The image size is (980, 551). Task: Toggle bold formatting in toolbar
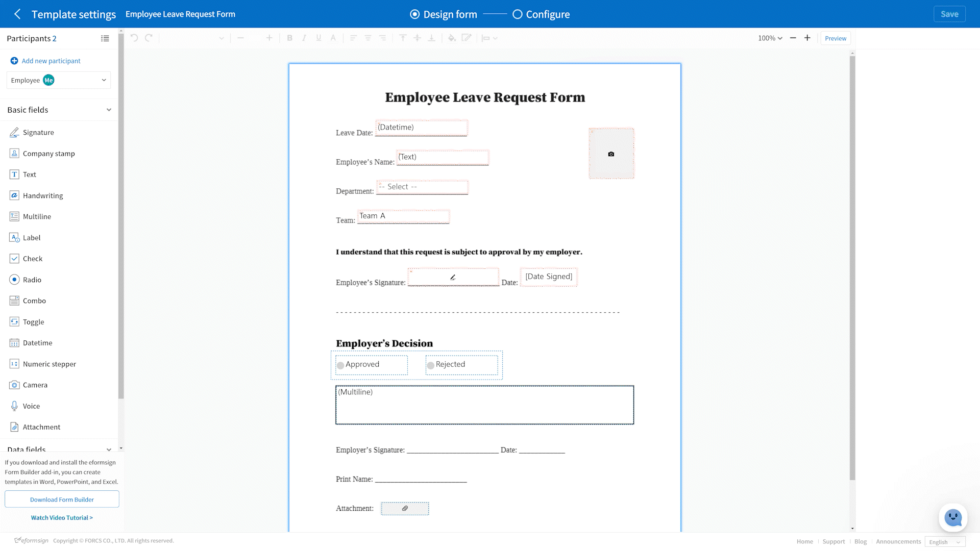coord(289,38)
